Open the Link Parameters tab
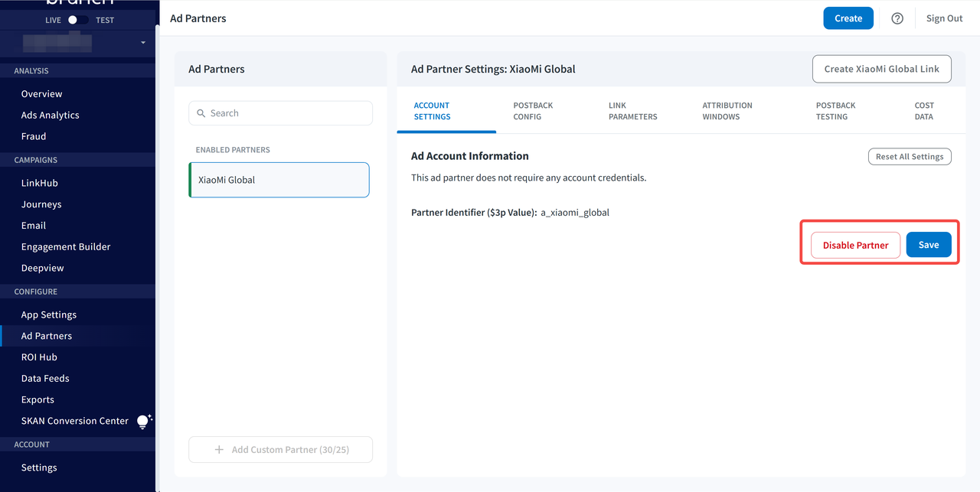The width and height of the screenshot is (980, 492). [x=632, y=111]
